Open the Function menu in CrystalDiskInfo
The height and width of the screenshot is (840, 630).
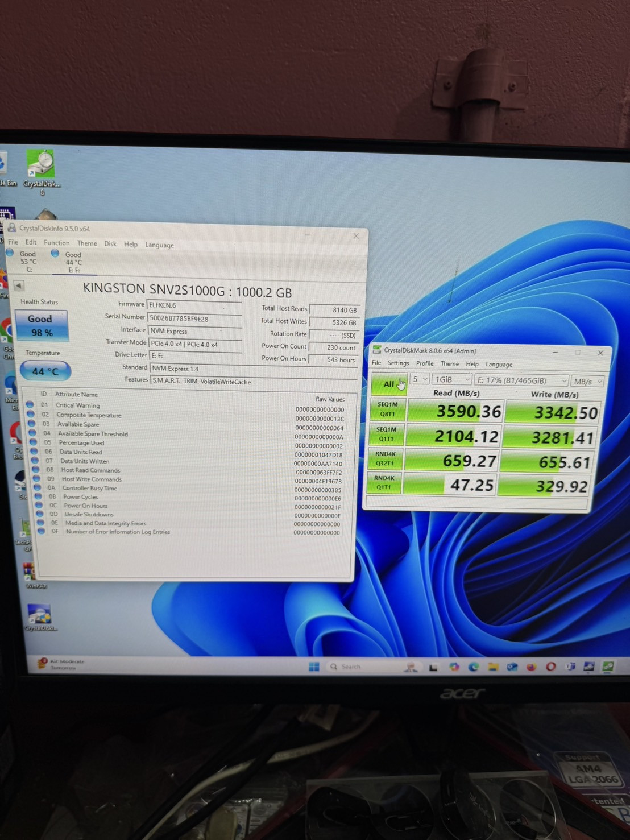point(57,243)
